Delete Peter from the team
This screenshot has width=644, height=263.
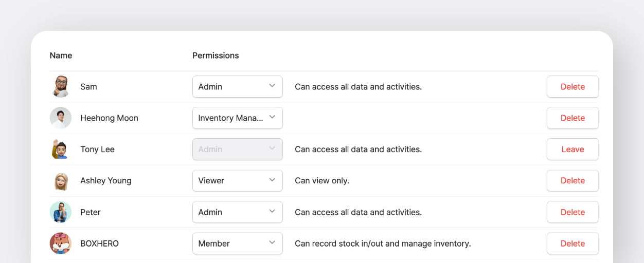coord(573,212)
